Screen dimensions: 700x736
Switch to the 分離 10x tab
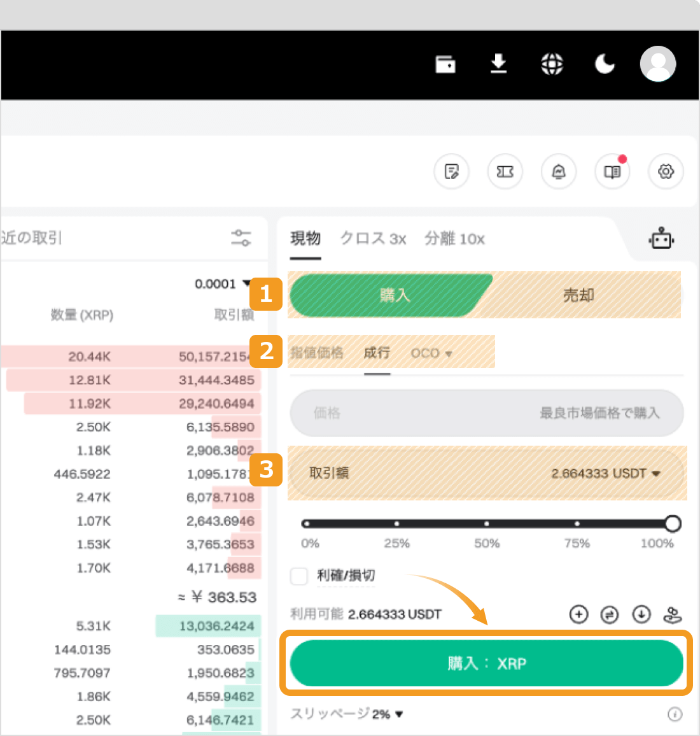454,239
